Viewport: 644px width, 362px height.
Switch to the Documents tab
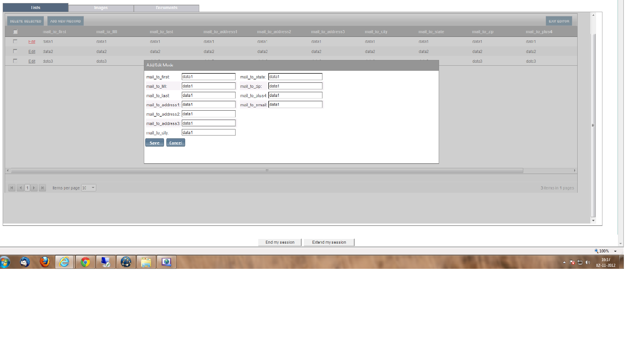point(166,8)
